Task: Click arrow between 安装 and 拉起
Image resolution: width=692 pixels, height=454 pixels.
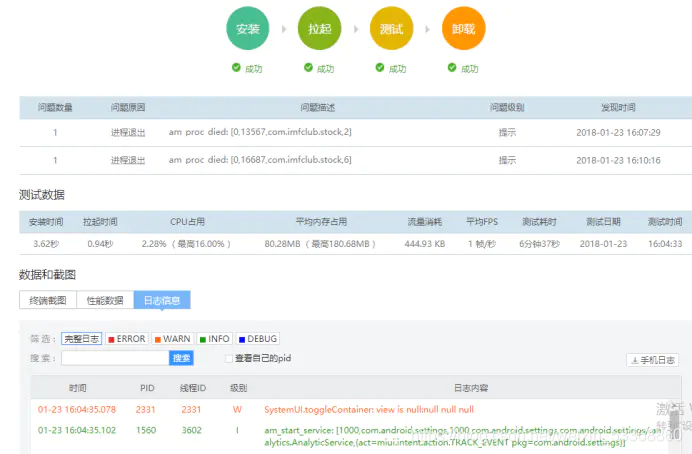Action: (284, 29)
